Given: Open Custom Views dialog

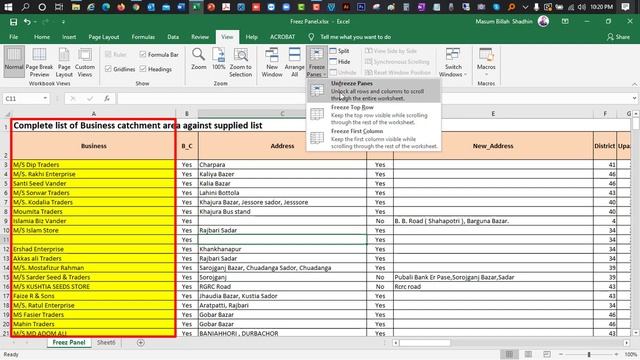Looking at the screenshot, I should click(85, 61).
